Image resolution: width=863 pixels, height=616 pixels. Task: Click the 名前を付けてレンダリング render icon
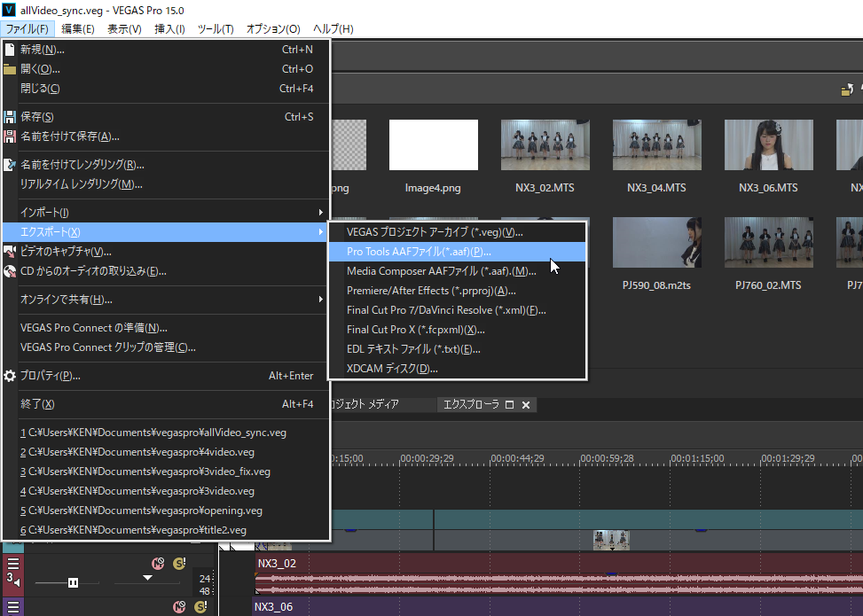coord(10,165)
